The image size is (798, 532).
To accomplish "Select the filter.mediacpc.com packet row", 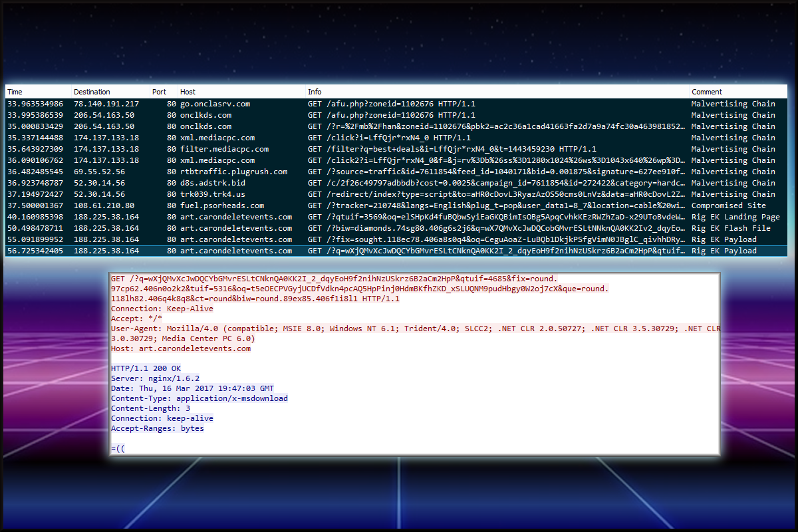I will 224,149.
